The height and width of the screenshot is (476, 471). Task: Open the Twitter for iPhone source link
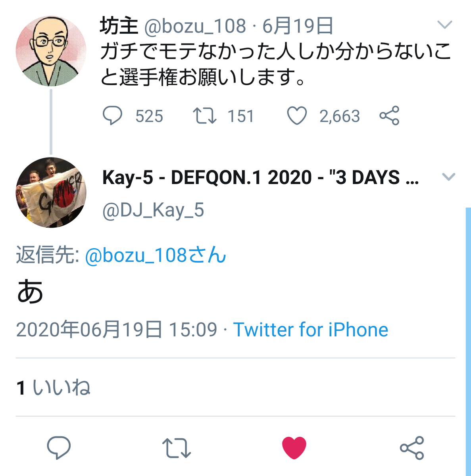pyautogui.click(x=310, y=330)
